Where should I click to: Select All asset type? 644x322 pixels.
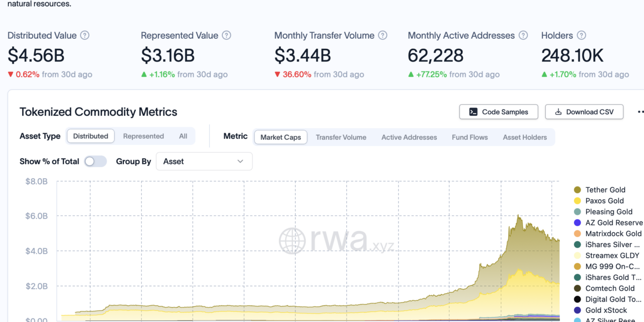[183, 136]
